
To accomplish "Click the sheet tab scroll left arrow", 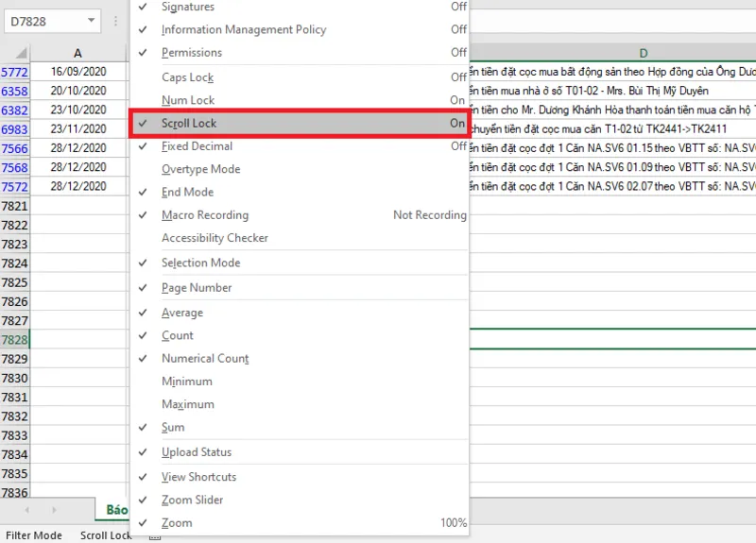I will 27,509.
